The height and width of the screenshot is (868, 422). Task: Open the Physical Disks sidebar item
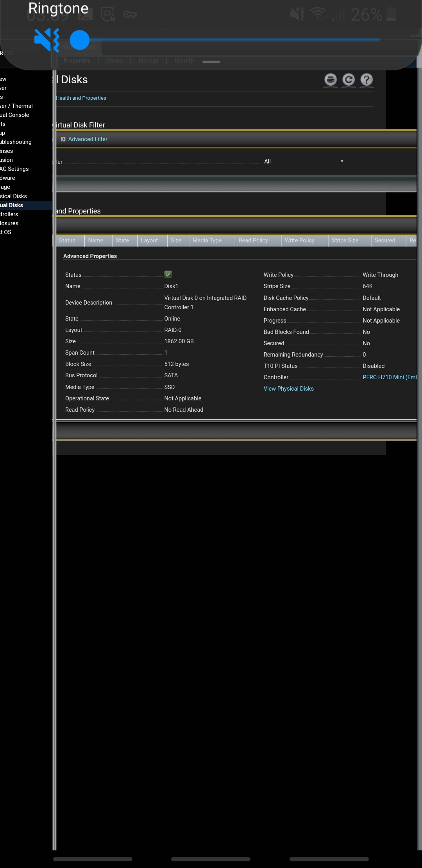pos(14,196)
